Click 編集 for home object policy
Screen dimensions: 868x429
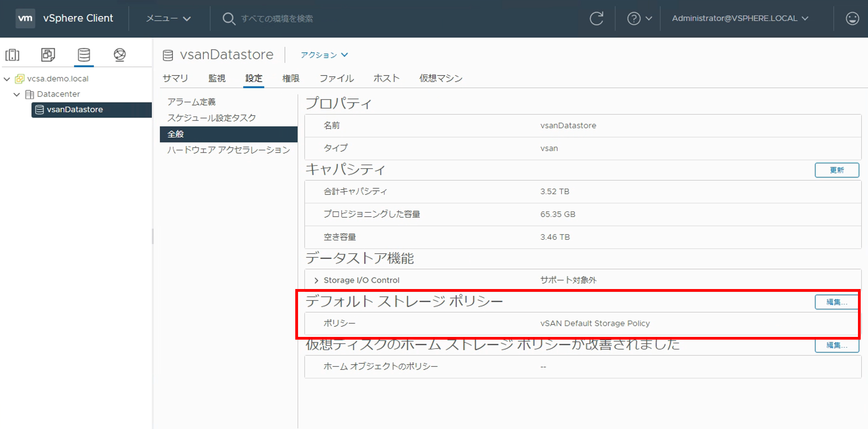click(x=837, y=345)
